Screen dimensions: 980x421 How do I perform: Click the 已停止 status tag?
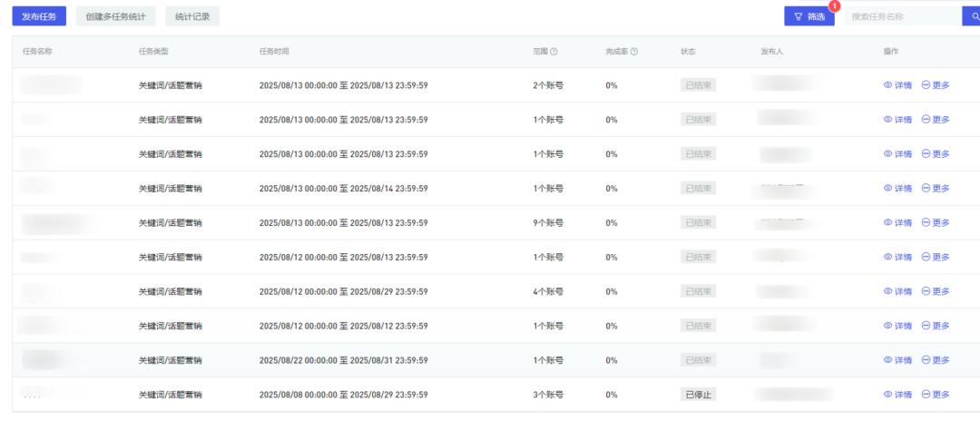[698, 395]
